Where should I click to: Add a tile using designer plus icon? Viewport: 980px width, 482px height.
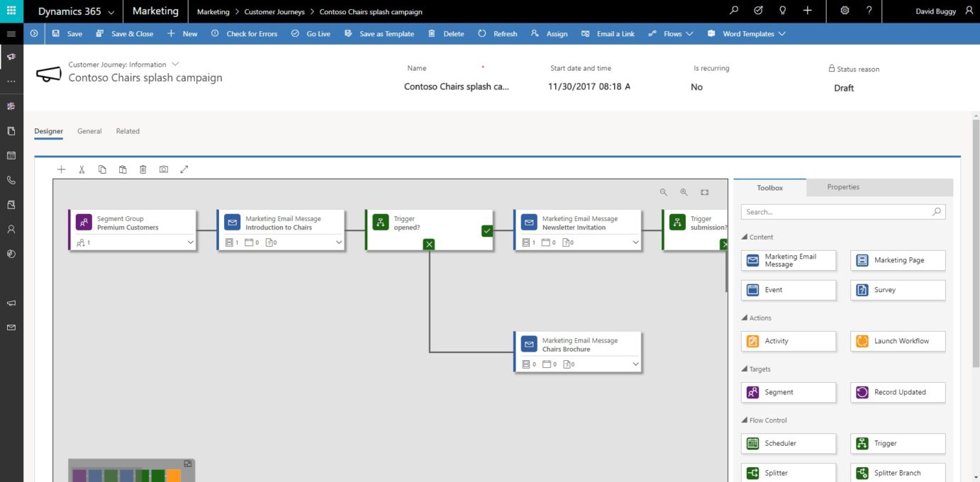[62, 169]
